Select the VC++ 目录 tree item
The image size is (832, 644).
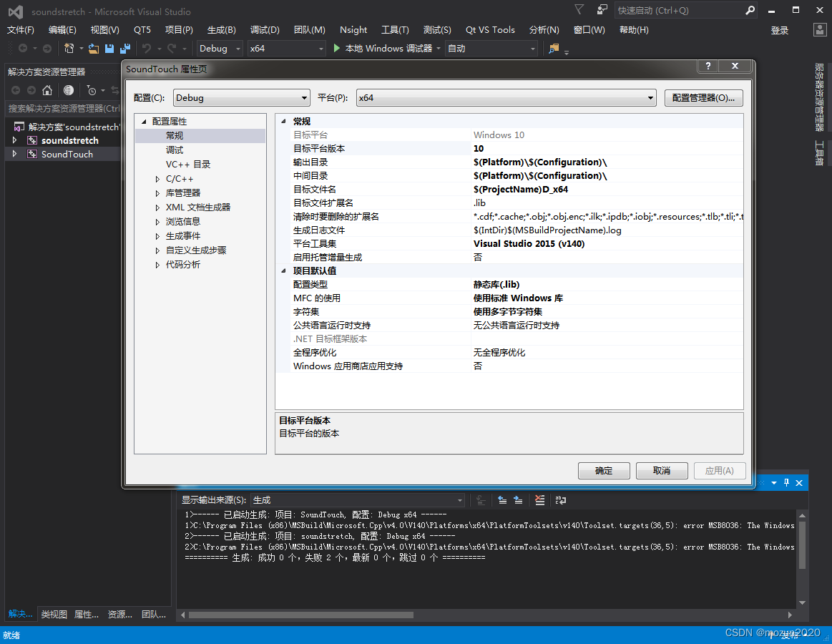[x=188, y=165]
